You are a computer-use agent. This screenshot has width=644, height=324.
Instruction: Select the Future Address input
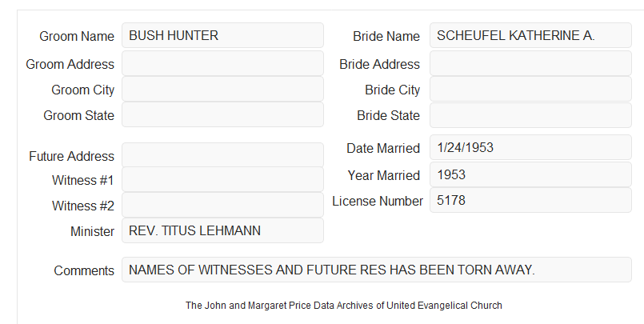coord(222,155)
